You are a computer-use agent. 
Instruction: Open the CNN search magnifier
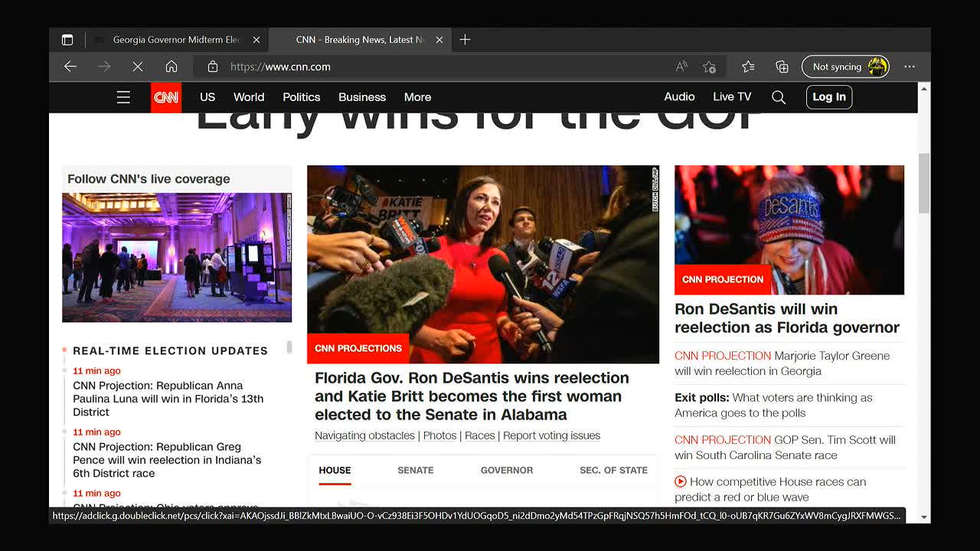coord(779,97)
